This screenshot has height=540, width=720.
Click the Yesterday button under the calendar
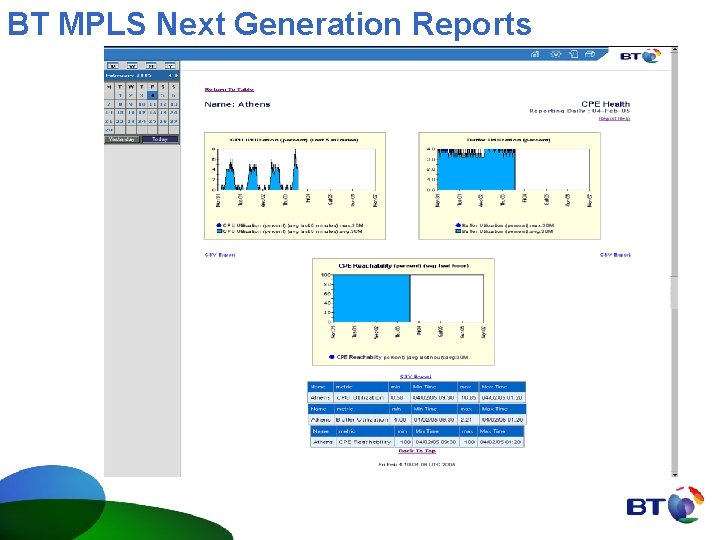(x=122, y=139)
